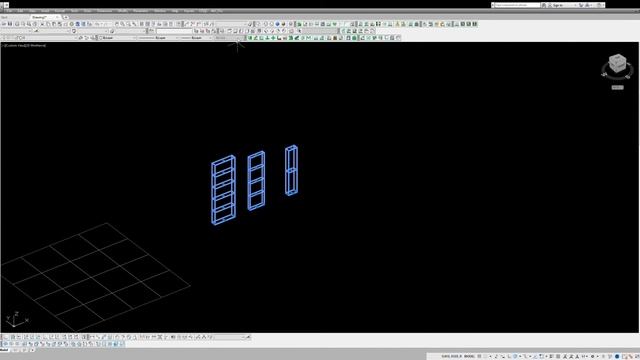640x360 pixels.
Task: Open the text style dropdown in Styles toolbar
Action: coord(16,31)
